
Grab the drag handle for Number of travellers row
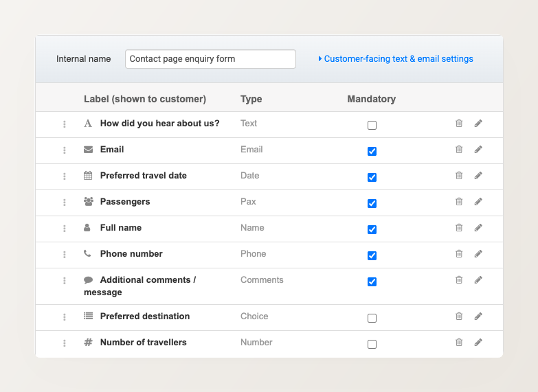pyautogui.click(x=65, y=343)
